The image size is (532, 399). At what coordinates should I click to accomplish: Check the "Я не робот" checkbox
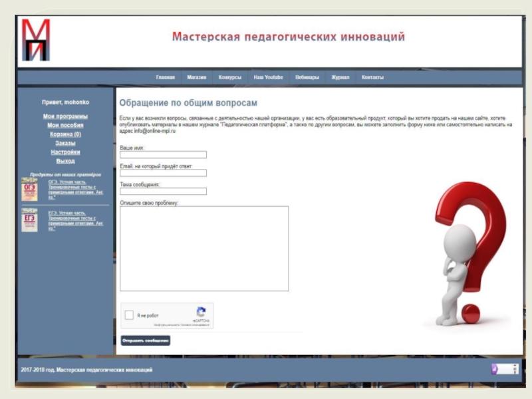pos(129,315)
